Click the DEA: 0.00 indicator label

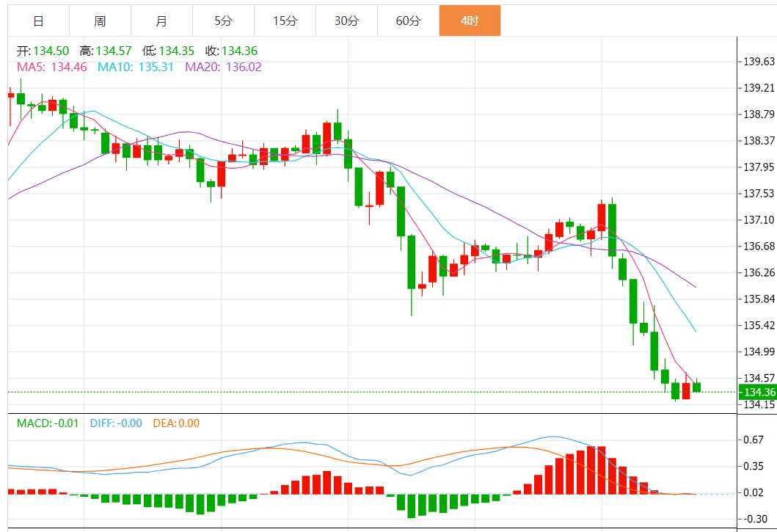pyautogui.click(x=176, y=423)
